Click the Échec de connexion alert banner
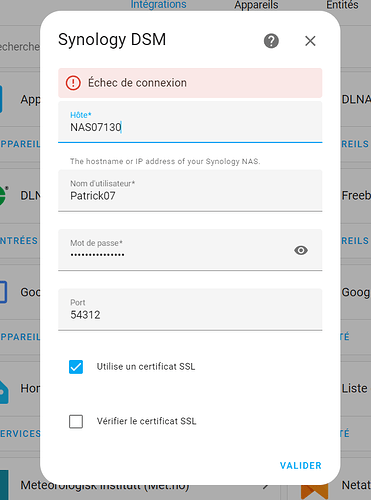The height and width of the screenshot is (500, 371). click(x=190, y=83)
